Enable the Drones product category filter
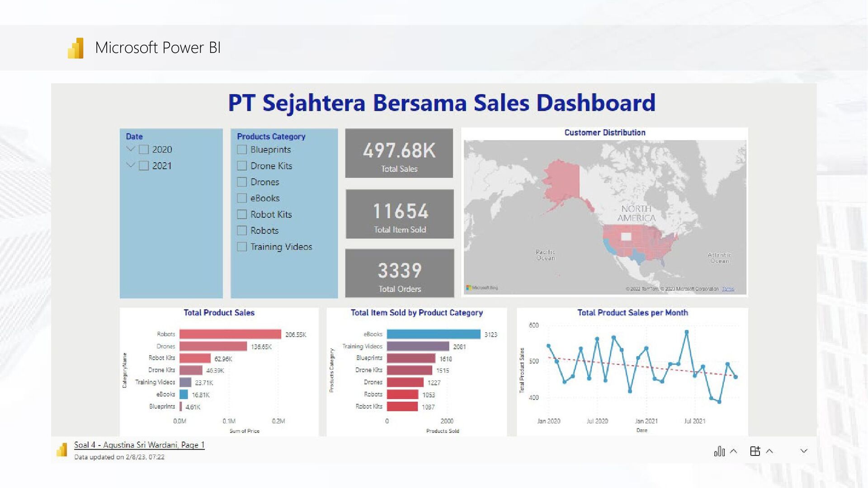 point(242,182)
